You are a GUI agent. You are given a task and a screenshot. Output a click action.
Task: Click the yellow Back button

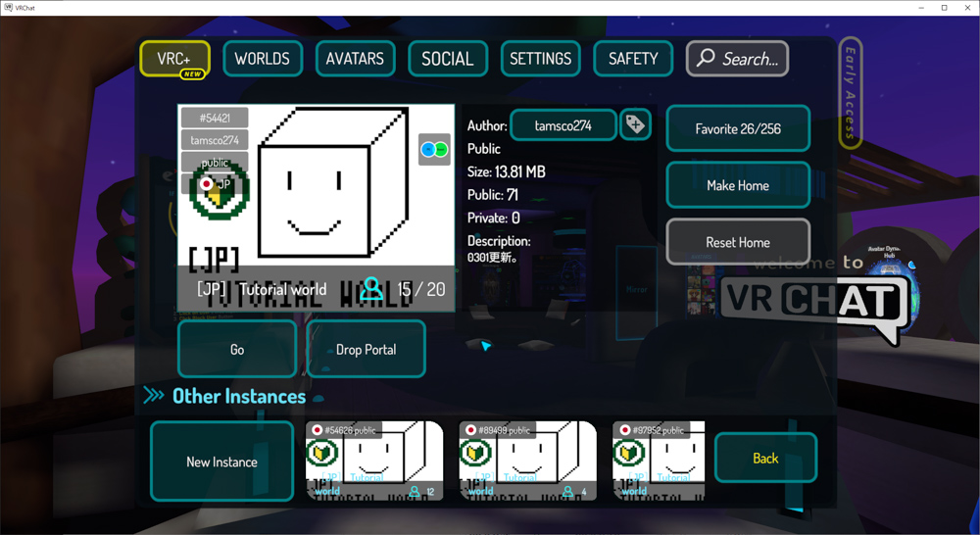765,459
